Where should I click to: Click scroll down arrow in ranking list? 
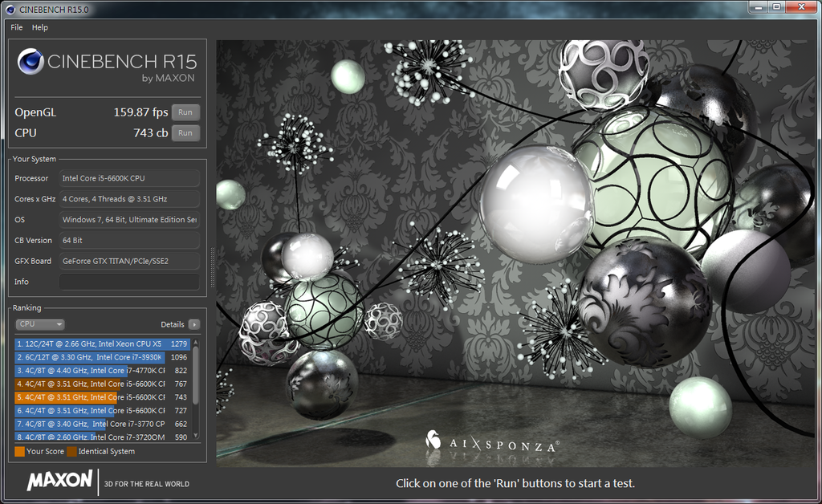(195, 436)
